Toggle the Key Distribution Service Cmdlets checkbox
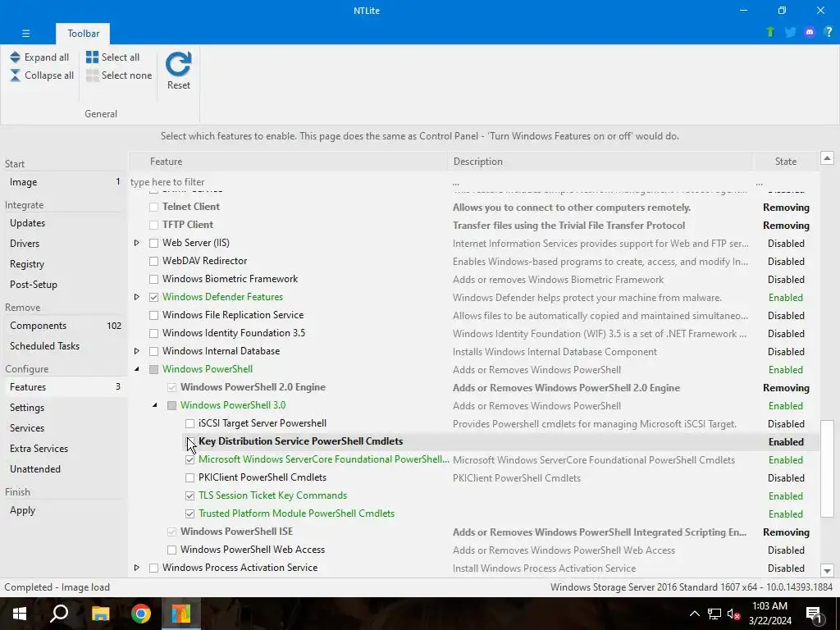This screenshot has width=840, height=630. coord(189,441)
